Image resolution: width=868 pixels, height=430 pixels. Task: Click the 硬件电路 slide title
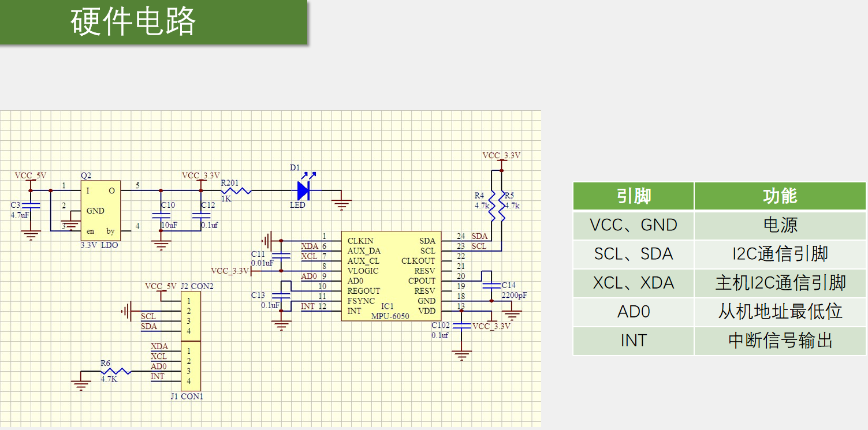coord(133,23)
